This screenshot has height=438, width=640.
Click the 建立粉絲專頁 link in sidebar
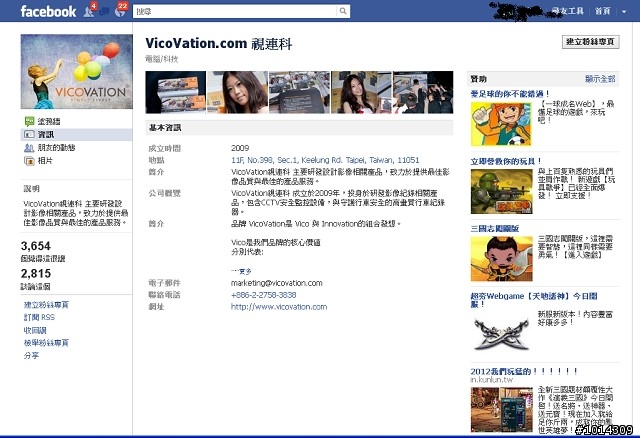(46, 305)
